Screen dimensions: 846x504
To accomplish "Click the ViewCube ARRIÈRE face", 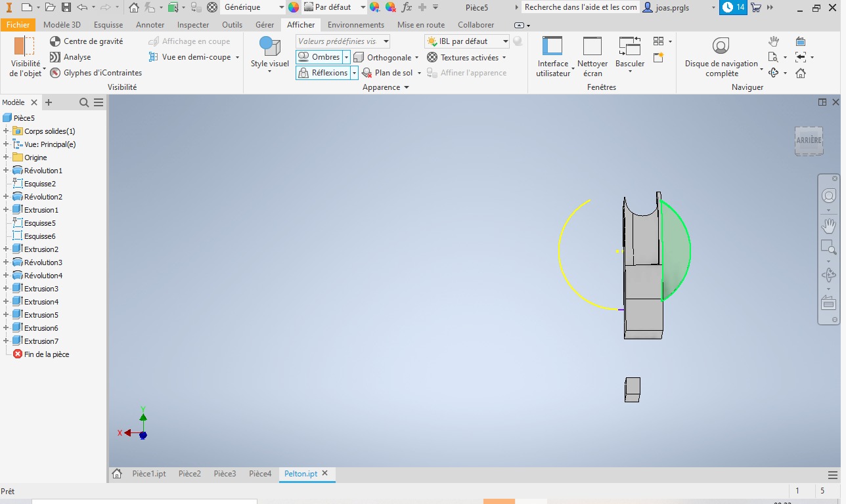I will pos(809,140).
